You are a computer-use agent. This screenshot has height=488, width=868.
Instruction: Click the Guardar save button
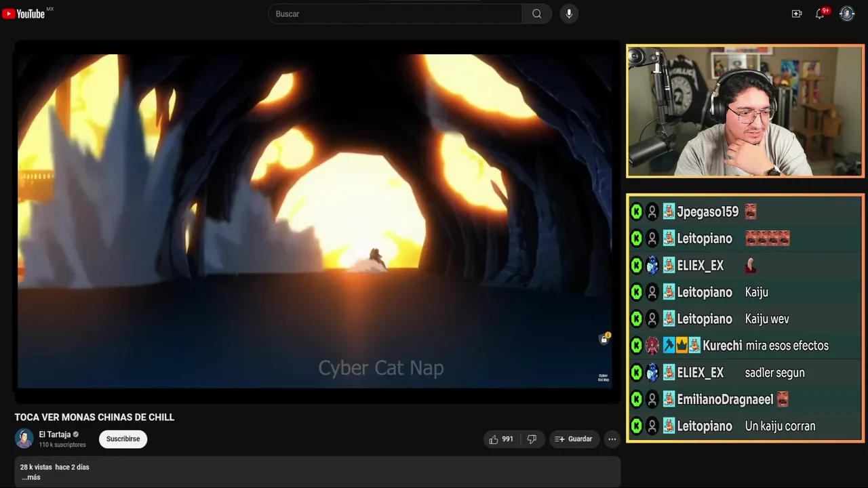coord(574,439)
